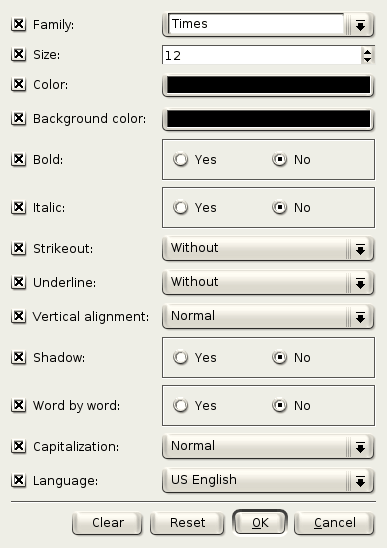The image size is (387, 548).
Task: Open the Family font dropdown arrow
Action: tap(360, 25)
